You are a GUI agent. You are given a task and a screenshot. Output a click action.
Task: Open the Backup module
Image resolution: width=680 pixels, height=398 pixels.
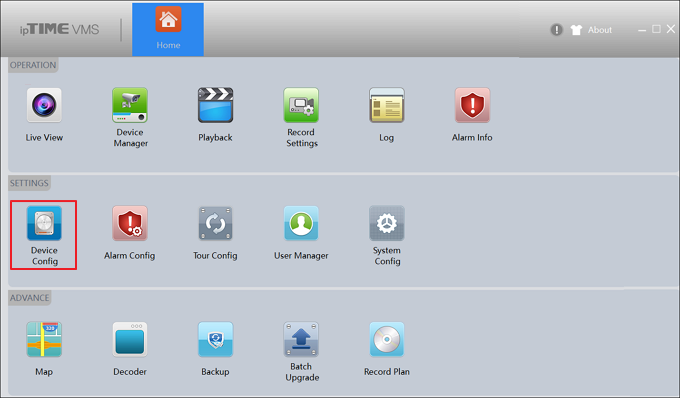click(x=216, y=339)
